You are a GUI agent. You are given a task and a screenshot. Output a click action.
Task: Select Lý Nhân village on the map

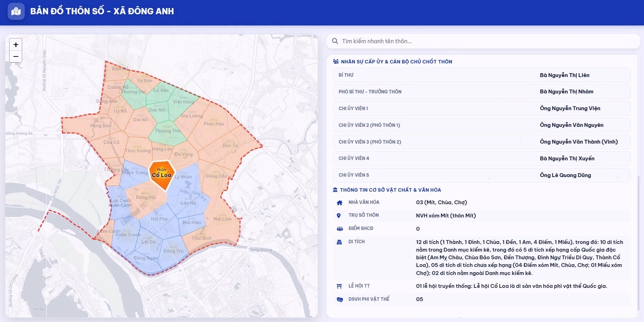point(183,177)
